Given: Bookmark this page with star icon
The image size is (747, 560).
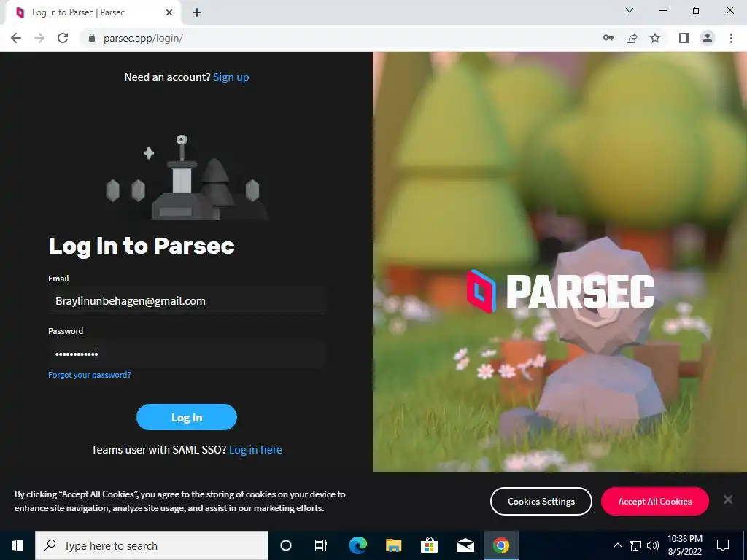Looking at the screenshot, I should click(655, 38).
